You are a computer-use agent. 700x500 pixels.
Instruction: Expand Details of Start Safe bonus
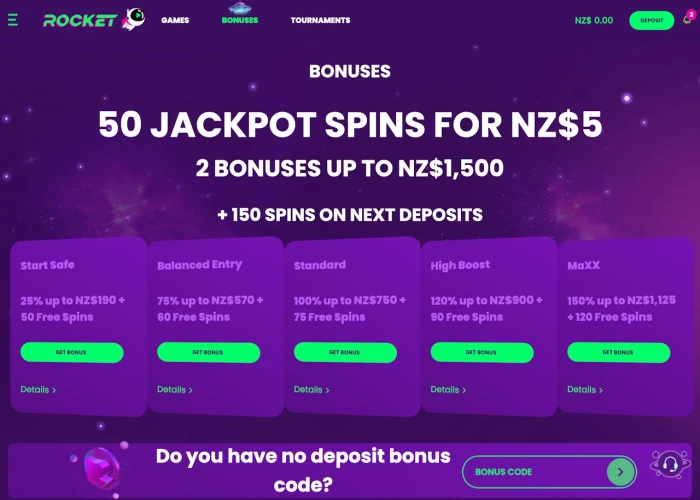[x=38, y=389]
